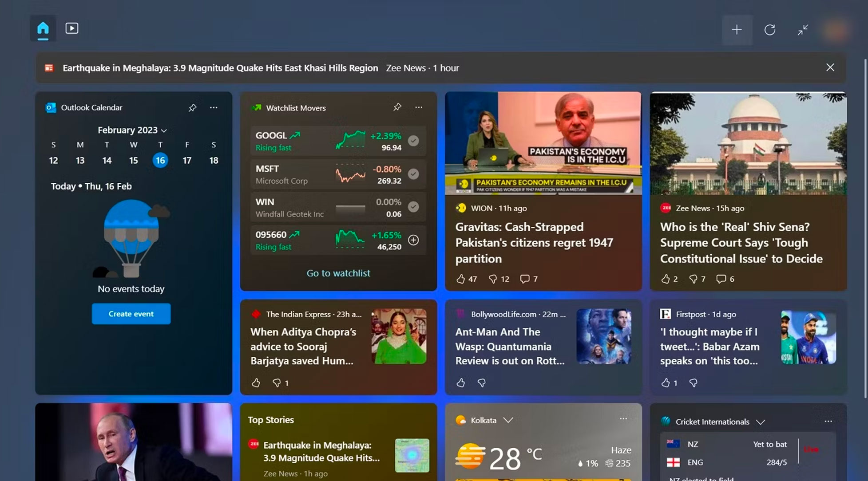The width and height of the screenshot is (868, 481).
Task: Open comments on the WION Gravitas article
Action: click(x=525, y=279)
